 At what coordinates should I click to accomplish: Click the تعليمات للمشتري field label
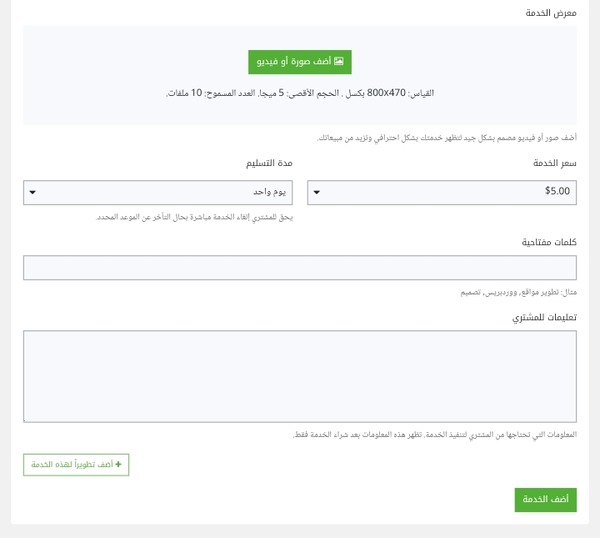(x=545, y=317)
